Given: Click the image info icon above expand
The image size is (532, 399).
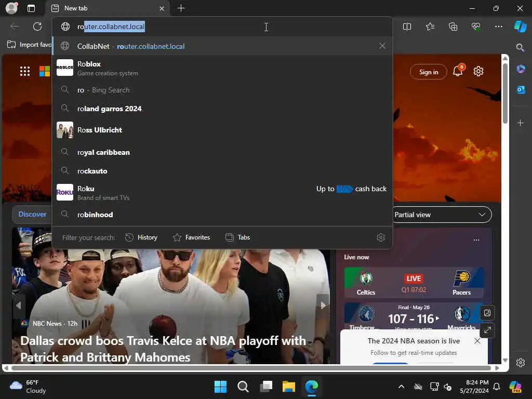Looking at the screenshot, I should (487, 313).
